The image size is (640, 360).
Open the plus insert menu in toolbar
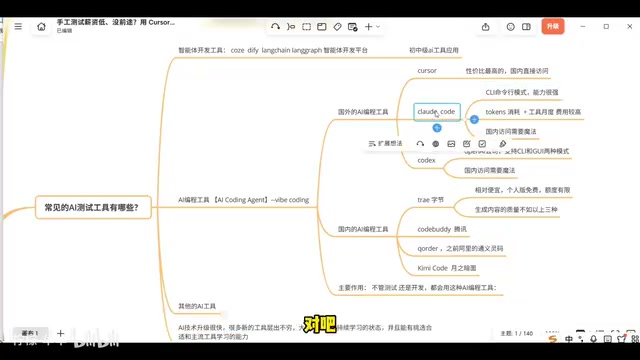369,27
